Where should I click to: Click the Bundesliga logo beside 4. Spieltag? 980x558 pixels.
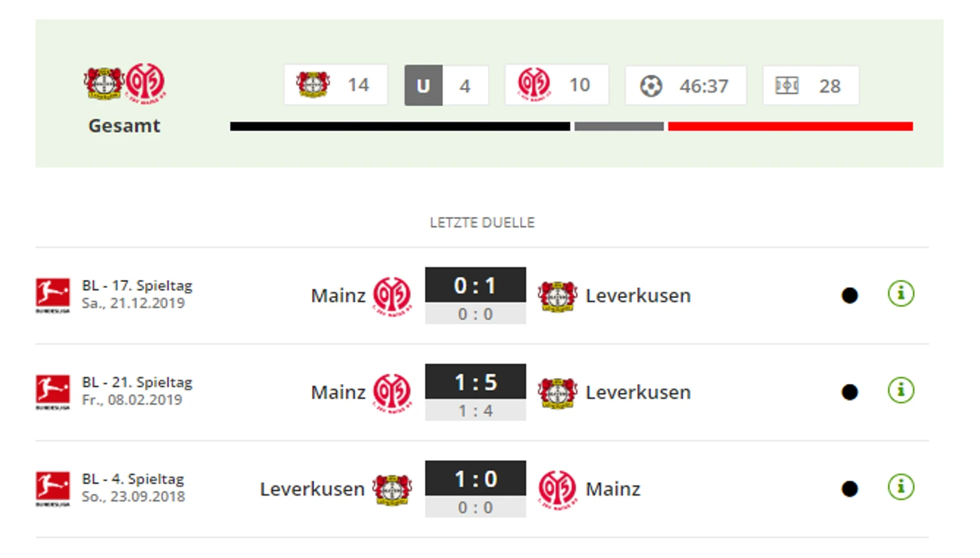(x=53, y=489)
